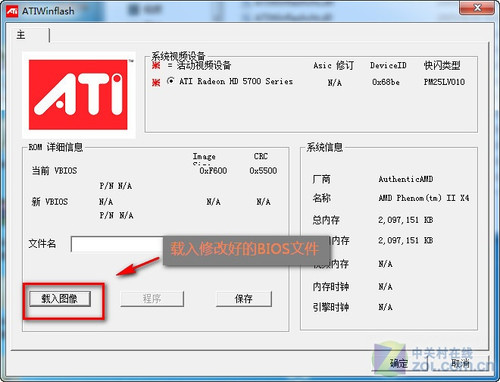The width and height of the screenshot is (500, 382).
Task: Click the 总内存 value 2,097,151 KB
Action: point(406,220)
